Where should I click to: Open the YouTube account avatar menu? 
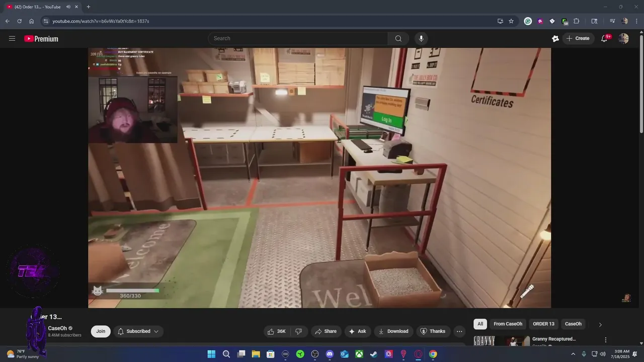(624, 38)
